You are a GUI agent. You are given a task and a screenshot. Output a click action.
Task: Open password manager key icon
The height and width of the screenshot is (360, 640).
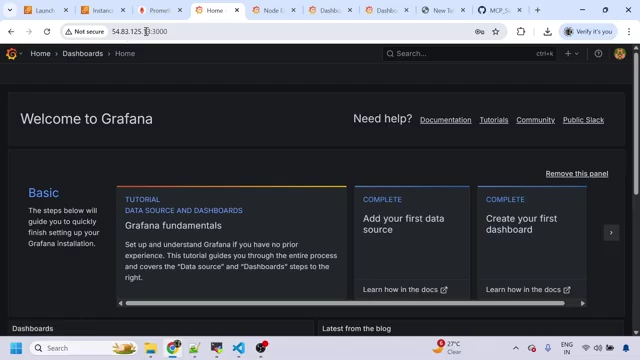click(x=479, y=31)
